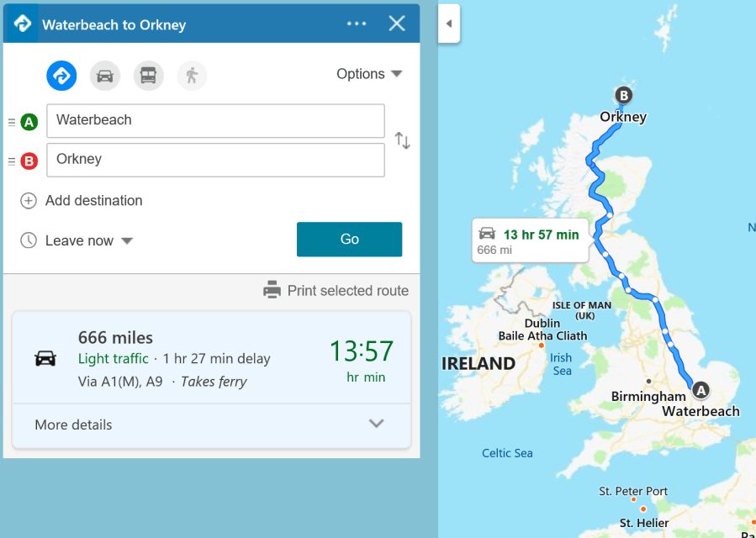Select the transit bus mode icon
756x538 pixels.
click(149, 76)
